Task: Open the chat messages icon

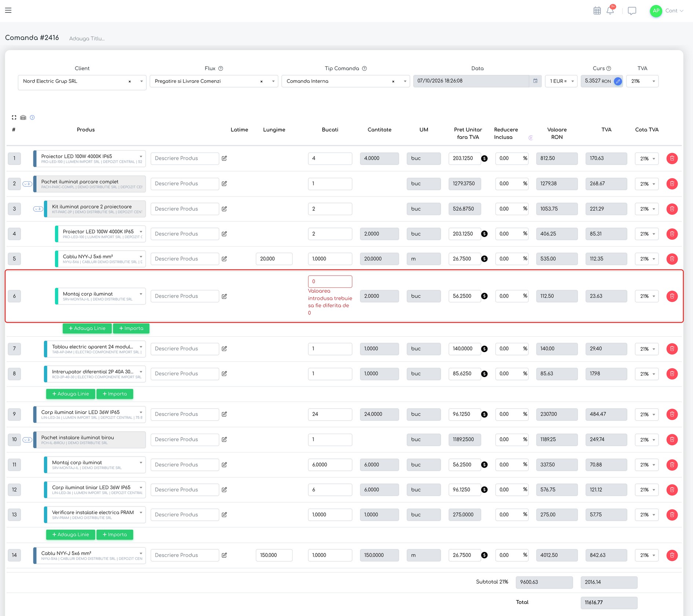Action: point(632,11)
